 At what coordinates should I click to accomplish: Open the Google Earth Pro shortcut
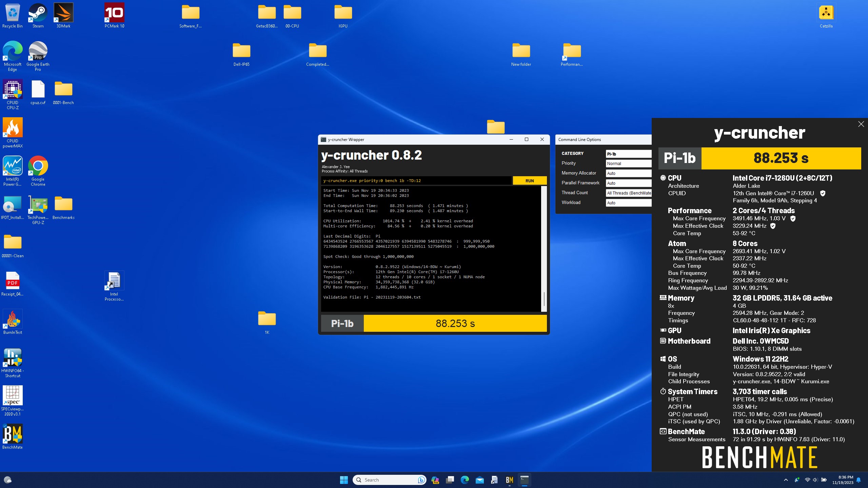(x=38, y=56)
